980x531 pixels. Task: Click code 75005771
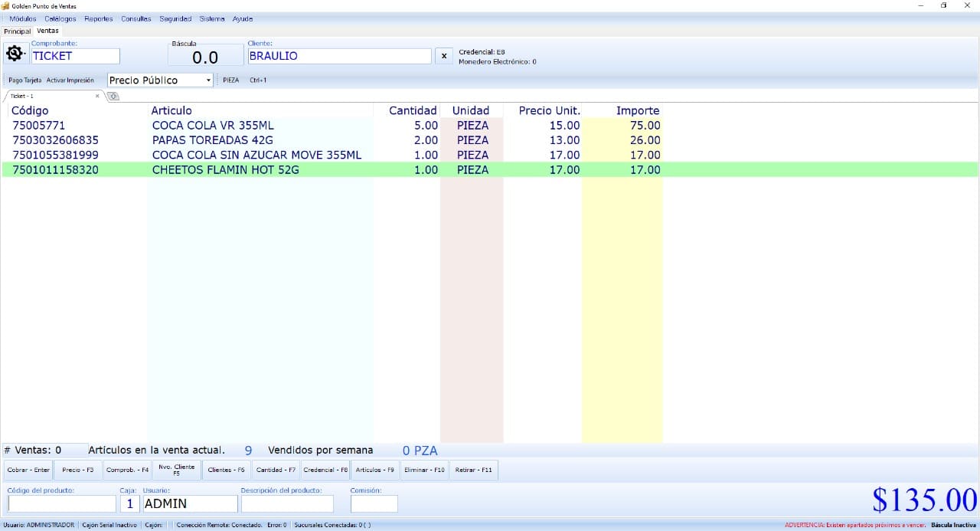39,126
